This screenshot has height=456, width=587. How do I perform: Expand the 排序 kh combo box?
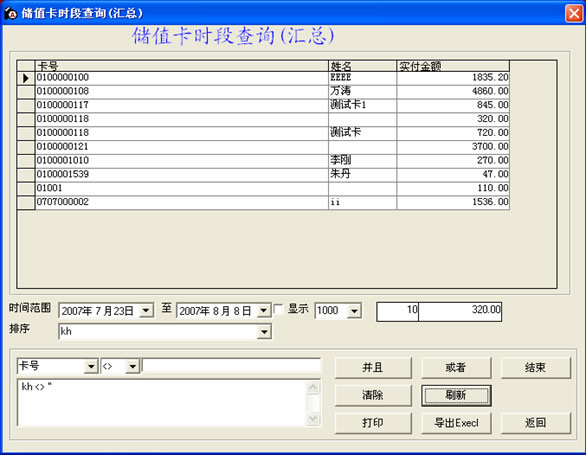(264, 332)
